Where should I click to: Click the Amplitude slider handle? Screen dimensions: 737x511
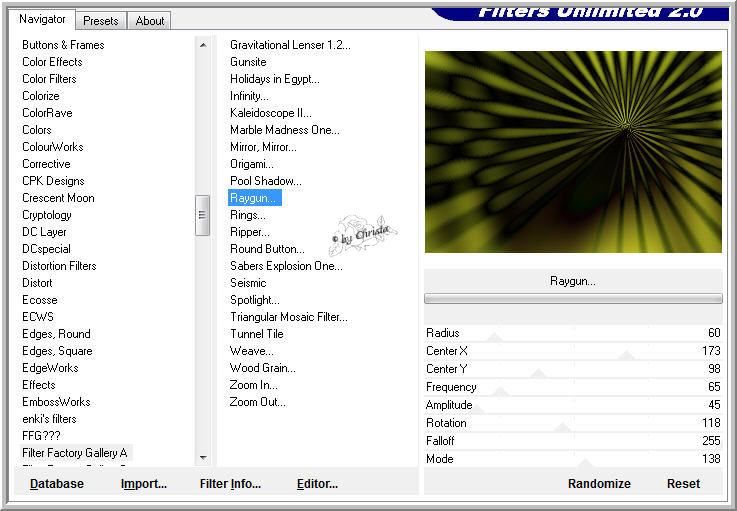coord(477,409)
